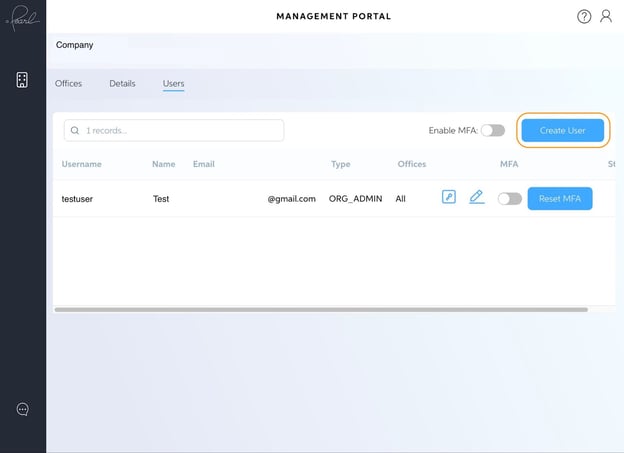The image size is (624, 453).
Task: Open the user profile icon
Action: [x=606, y=17]
